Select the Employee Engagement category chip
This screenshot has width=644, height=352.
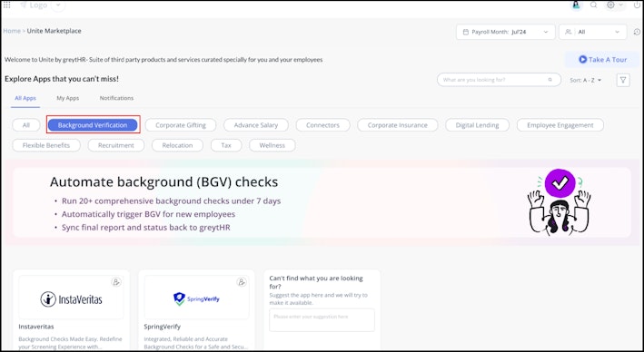pos(560,125)
